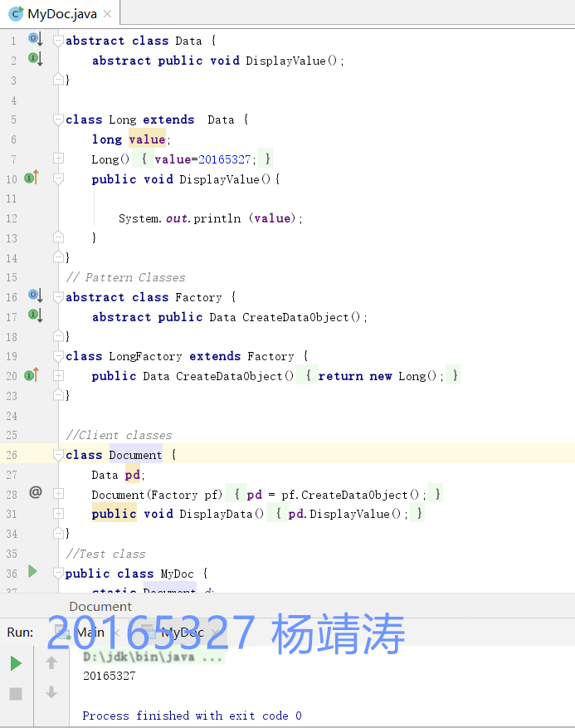Click fold end marker on line 13
The width and height of the screenshot is (575, 728).
pyautogui.click(x=58, y=237)
